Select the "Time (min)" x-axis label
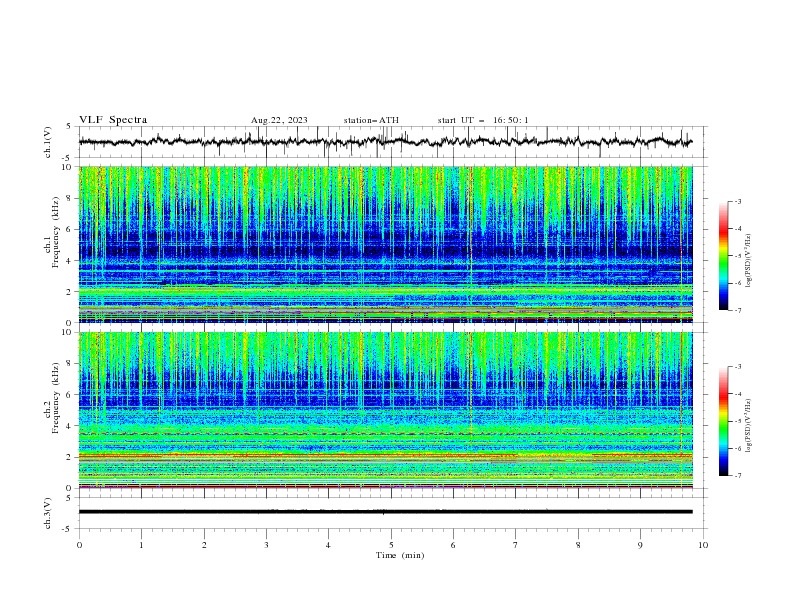The image size is (792, 612). (x=400, y=555)
